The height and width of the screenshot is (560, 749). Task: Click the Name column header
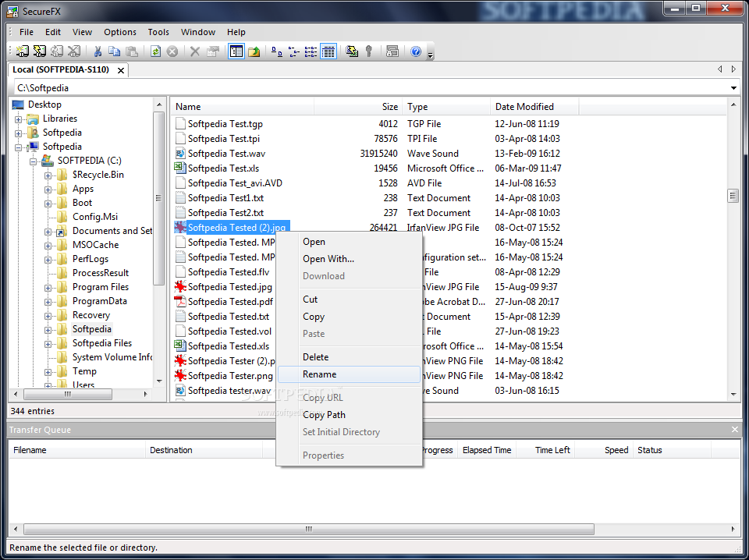pos(188,107)
